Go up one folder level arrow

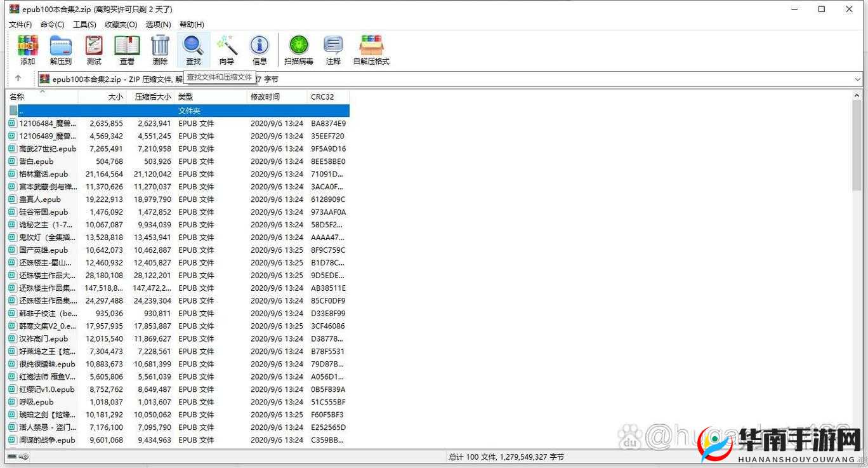coord(18,79)
